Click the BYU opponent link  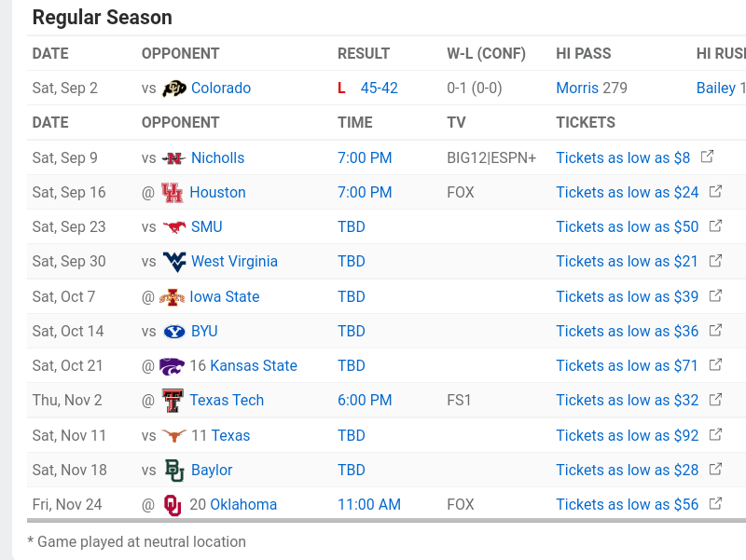click(204, 332)
